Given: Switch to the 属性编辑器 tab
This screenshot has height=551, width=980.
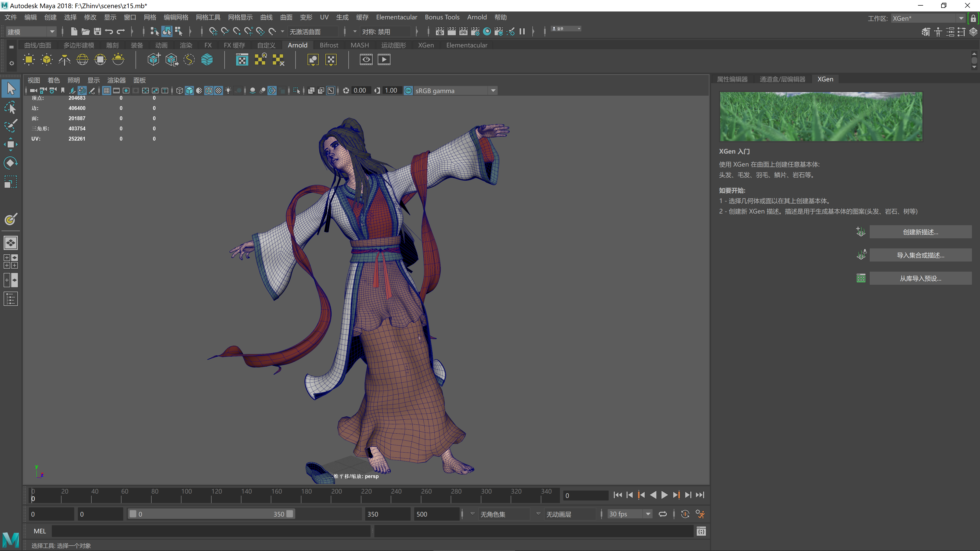Looking at the screenshot, I should (732, 79).
